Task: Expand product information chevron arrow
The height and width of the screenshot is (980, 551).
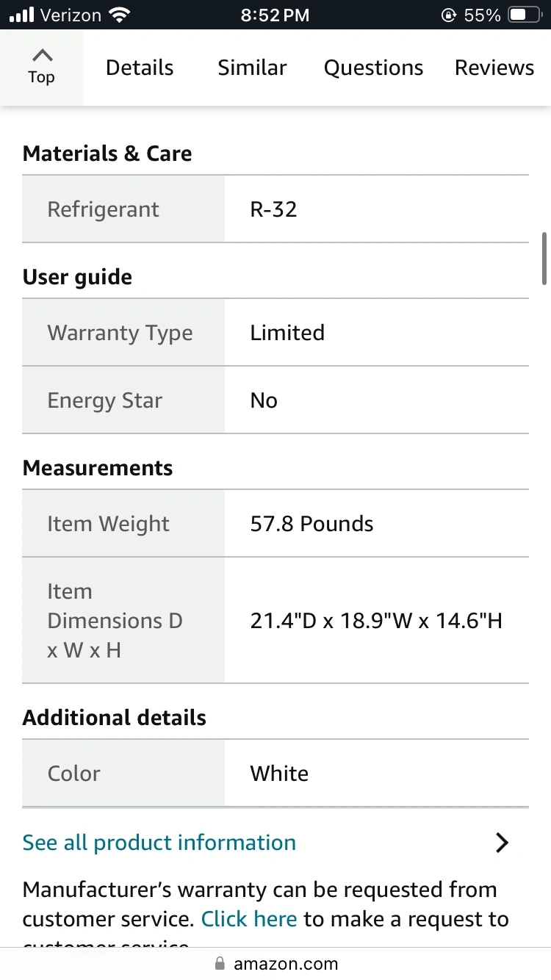Action: coord(502,843)
